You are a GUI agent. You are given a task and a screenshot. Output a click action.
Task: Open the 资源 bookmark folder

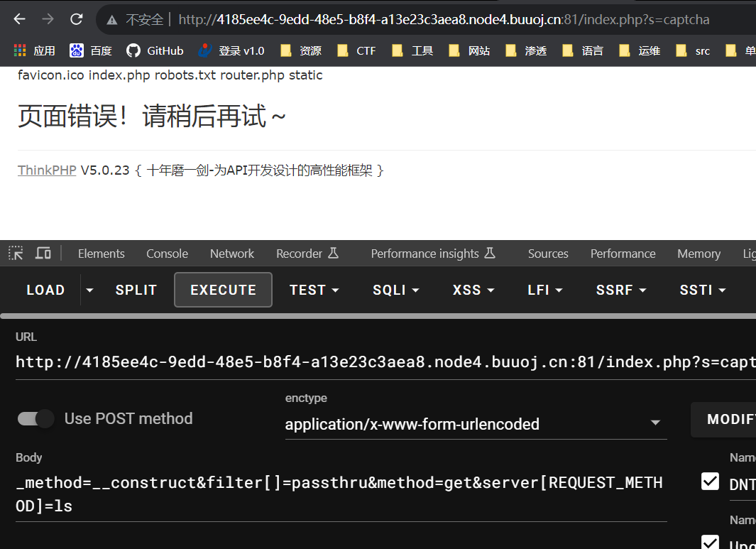(x=302, y=50)
